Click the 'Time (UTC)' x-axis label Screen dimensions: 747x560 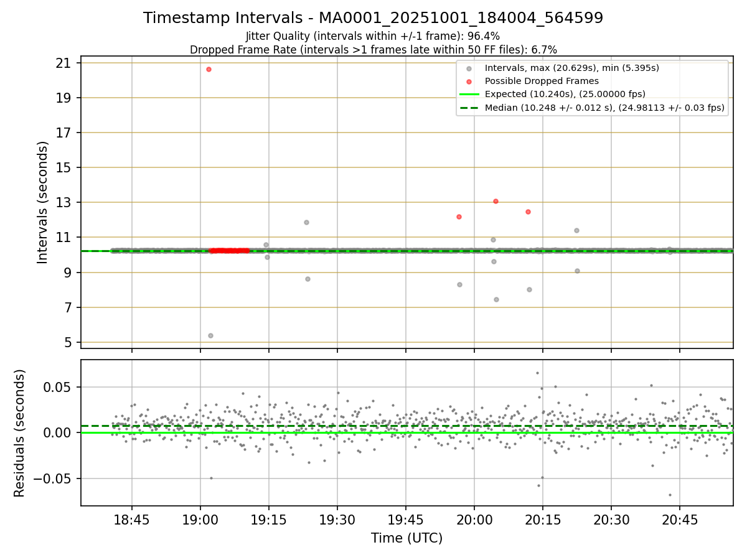tap(406, 538)
